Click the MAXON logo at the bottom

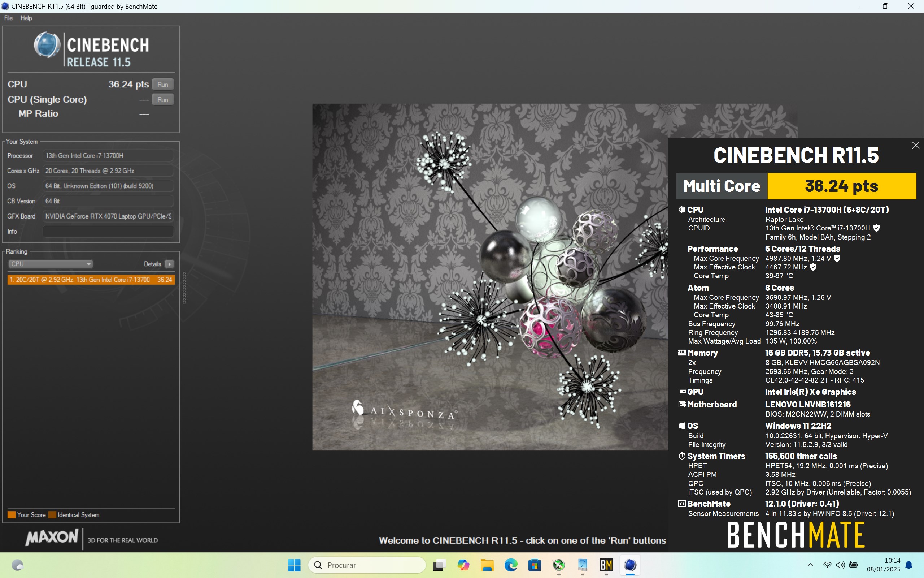[52, 538]
